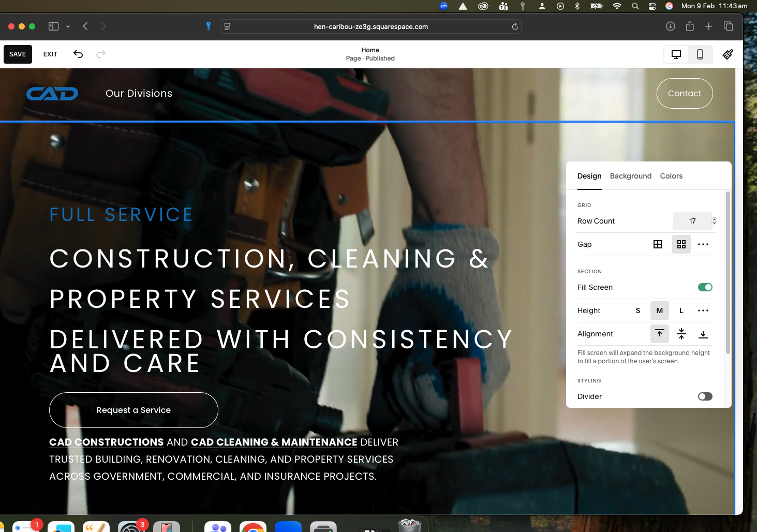Toggle the Fill Screen switch
This screenshot has height=532, width=757.
pos(705,287)
